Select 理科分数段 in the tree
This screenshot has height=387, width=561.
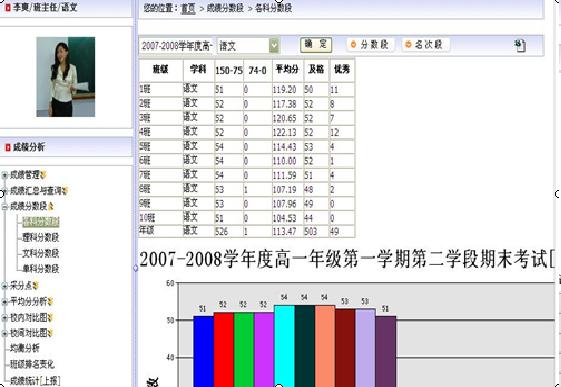coord(40,238)
